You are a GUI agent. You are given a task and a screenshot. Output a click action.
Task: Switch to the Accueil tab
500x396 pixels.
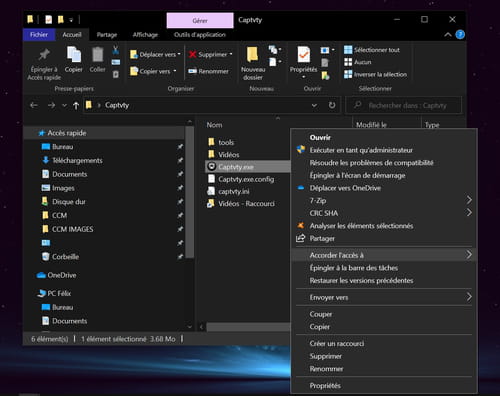click(x=72, y=35)
